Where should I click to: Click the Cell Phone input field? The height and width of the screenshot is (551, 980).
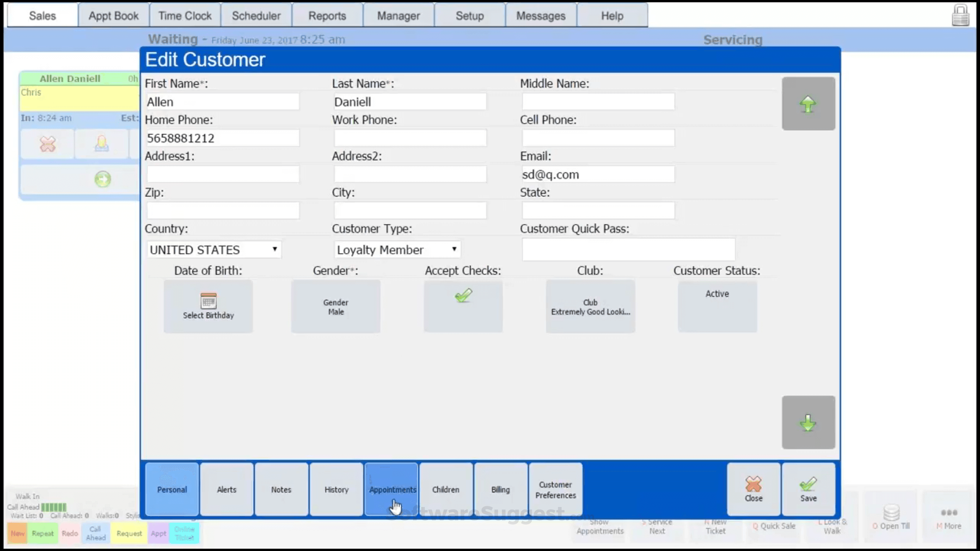[x=598, y=138]
